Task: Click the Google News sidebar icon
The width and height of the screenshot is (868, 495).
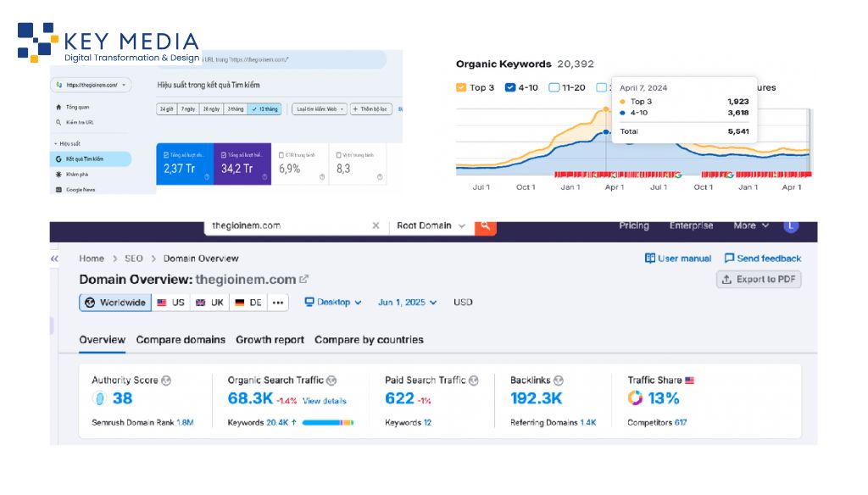Action: coord(58,190)
